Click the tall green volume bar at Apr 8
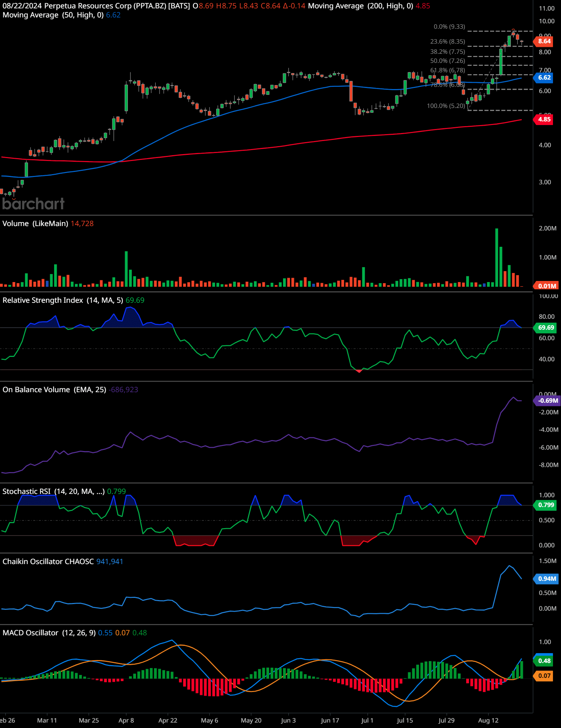561x728 pixels. [x=126, y=269]
